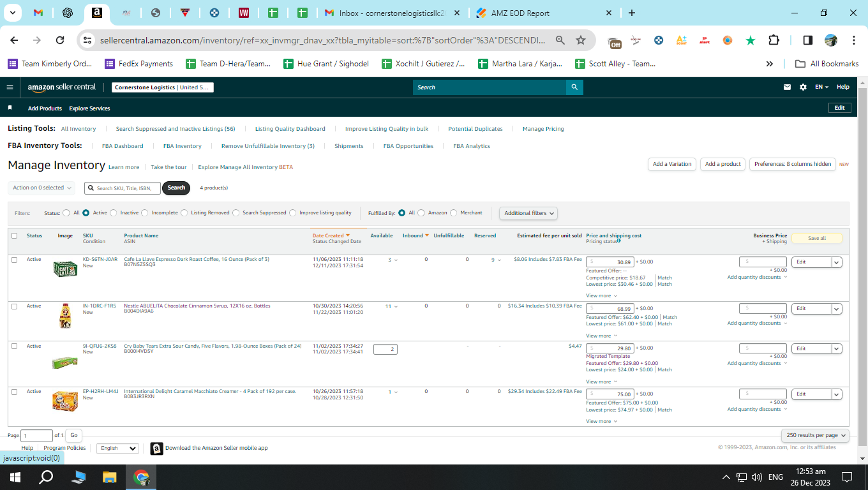Click the Pricing status info icon

tap(619, 241)
